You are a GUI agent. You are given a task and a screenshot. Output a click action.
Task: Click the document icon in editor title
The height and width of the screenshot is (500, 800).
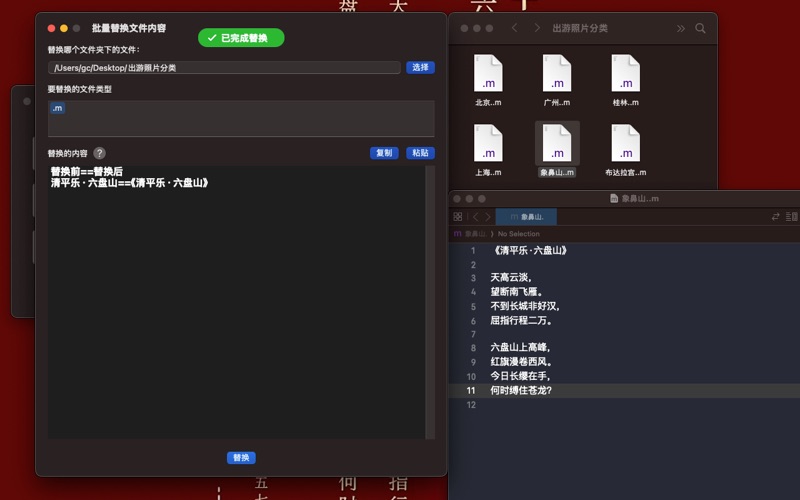click(614, 198)
